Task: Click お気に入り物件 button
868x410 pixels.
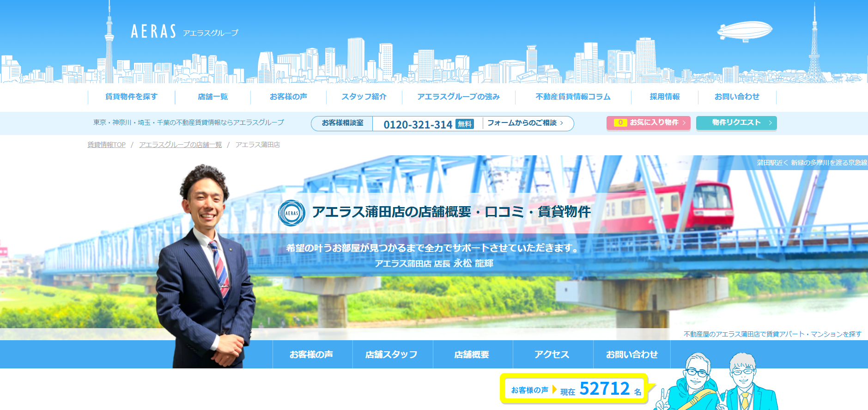Action: (x=648, y=123)
